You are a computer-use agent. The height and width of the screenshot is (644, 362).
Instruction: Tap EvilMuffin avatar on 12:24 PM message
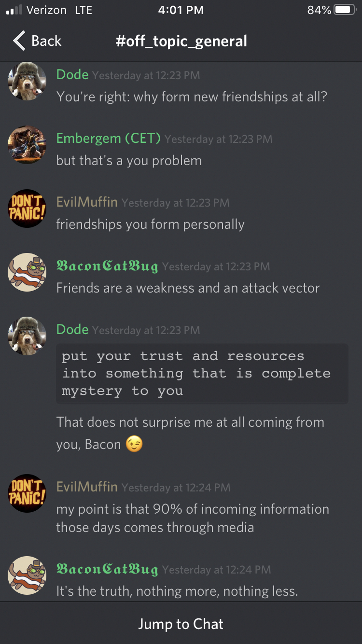click(27, 493)
